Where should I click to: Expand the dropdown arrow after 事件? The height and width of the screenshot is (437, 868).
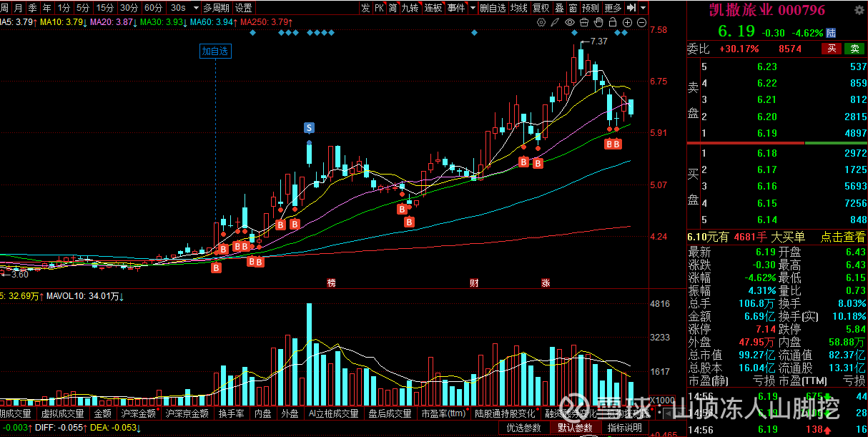tap(471, 8)
